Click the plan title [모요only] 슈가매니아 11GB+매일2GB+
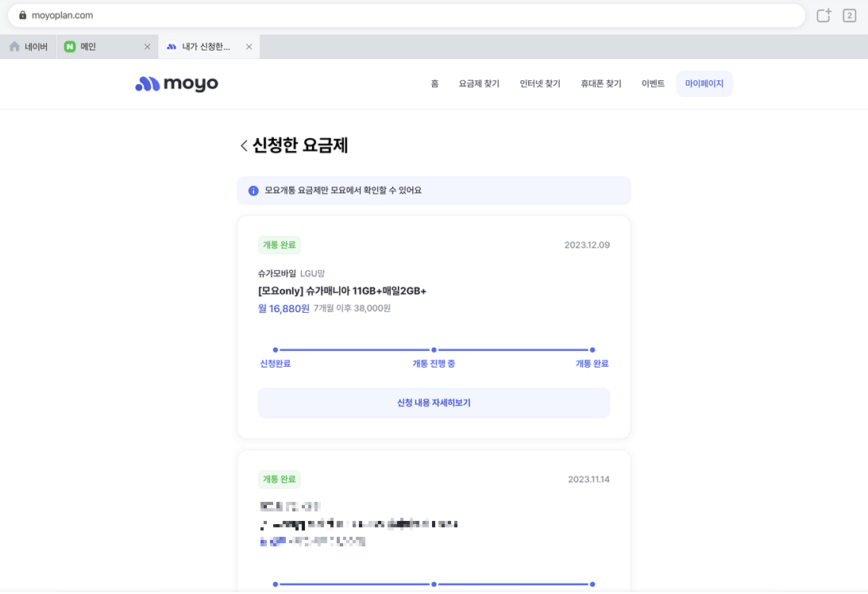Screen dimensions: 868x594 342,291
